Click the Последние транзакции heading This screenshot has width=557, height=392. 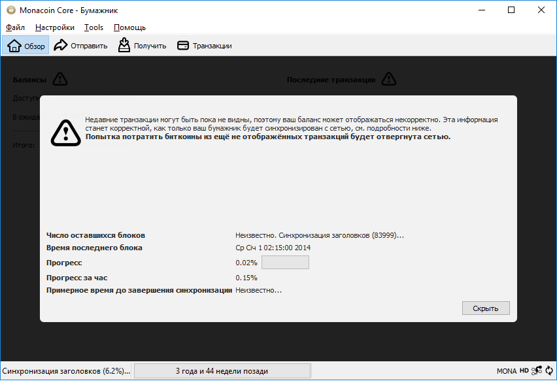click(x=331, y=80)
